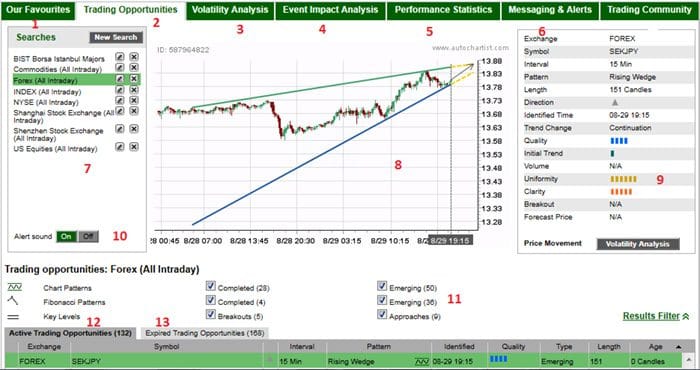Delete the Shanghai Stock Exchange search
Image resolution: width=700 pixels, height=370 pixels.
(134, 111)
